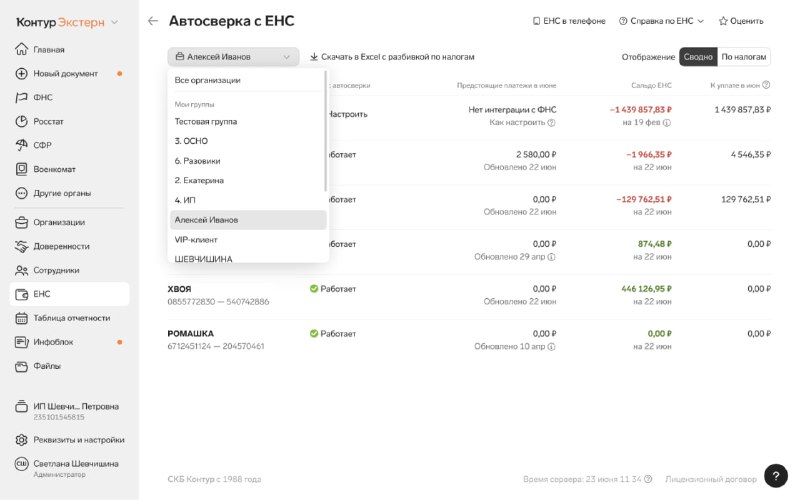Select VIP-клиент from group list

pyautogui.click(x=248, y=240)
